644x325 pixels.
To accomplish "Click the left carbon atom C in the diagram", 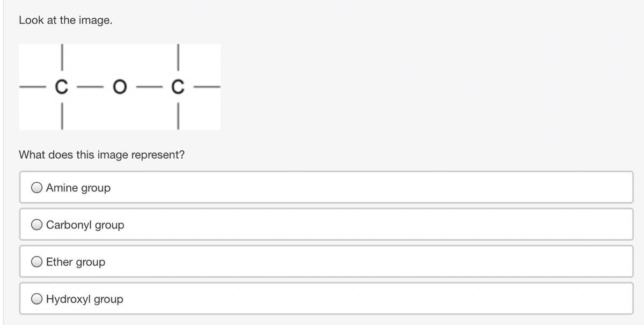I will [62, 87].
